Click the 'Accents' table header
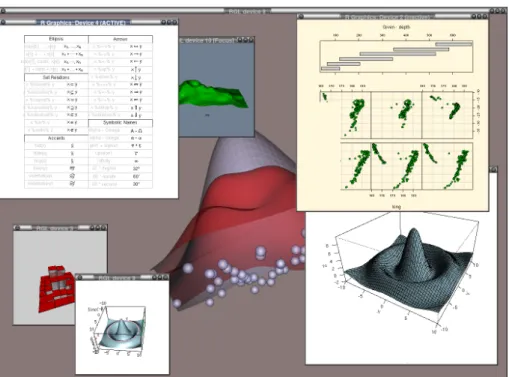 (x=56, y=138)
